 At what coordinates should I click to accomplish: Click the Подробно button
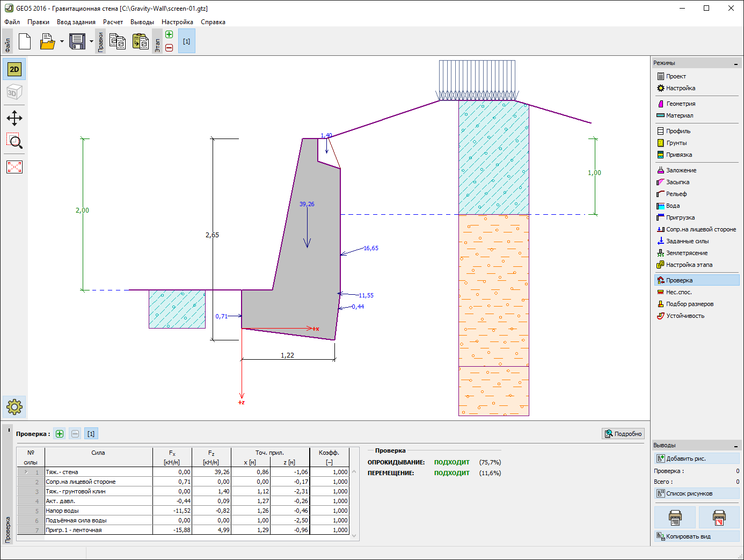623,434
